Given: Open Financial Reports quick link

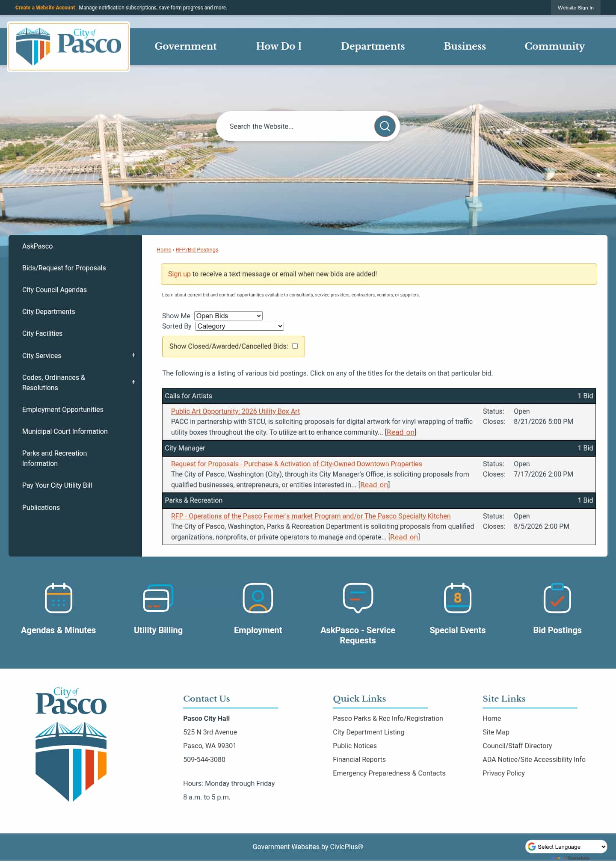Looking at the screenshot, I should pos(359,759).
